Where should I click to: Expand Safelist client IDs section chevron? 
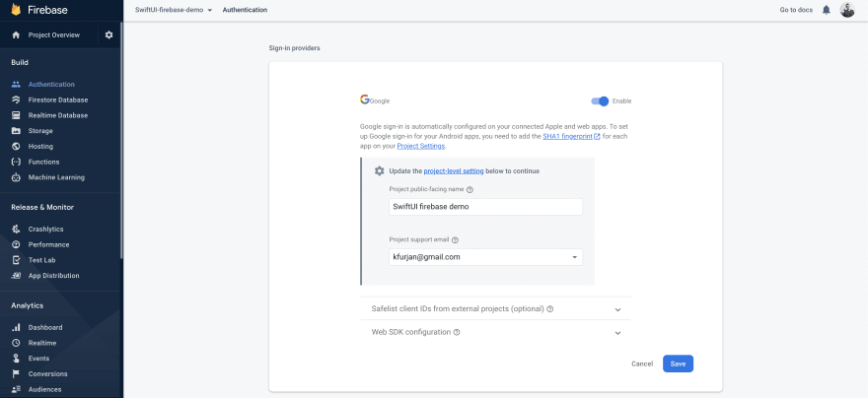(x=617, y=309)
